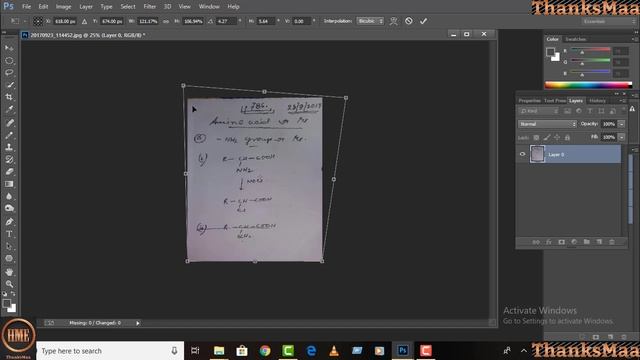Open the Fill slider dropdown arrow

click(622, 137)
